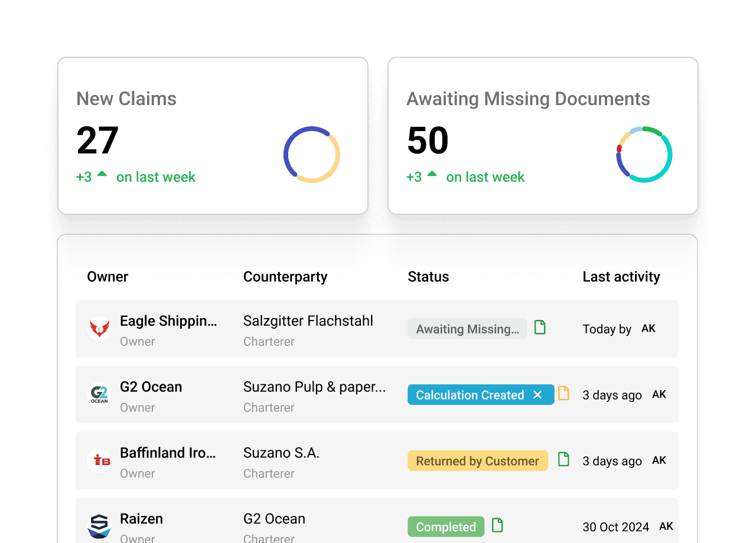The width and height of the screenshot is (756, 543).
Task: Open document icon beside Completed status
Action: tap(497, 524)
